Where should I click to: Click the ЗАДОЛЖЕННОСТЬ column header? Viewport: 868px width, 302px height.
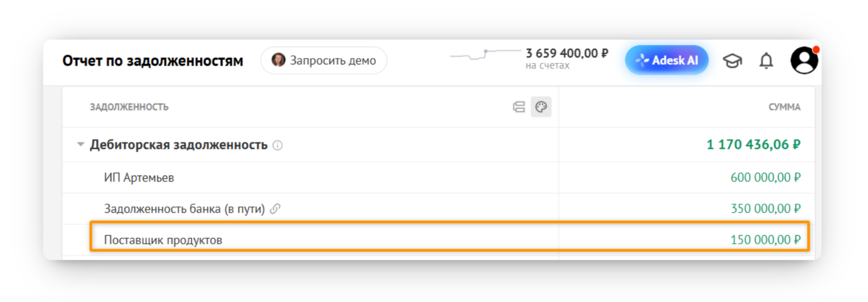click(129, 107)
